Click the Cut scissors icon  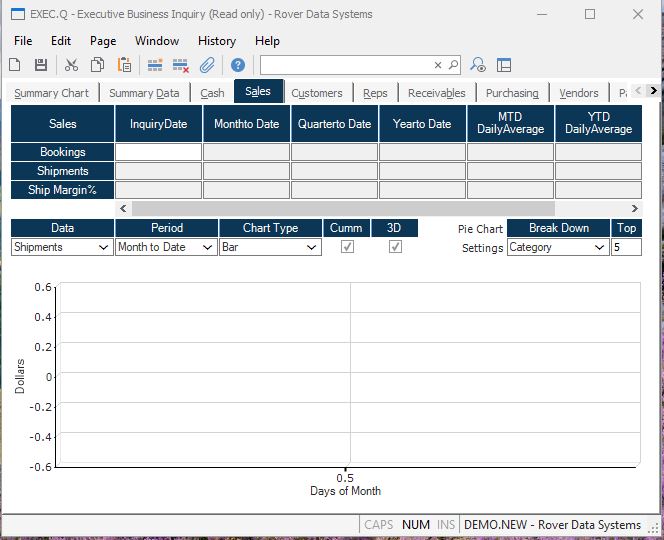point(71,65)
